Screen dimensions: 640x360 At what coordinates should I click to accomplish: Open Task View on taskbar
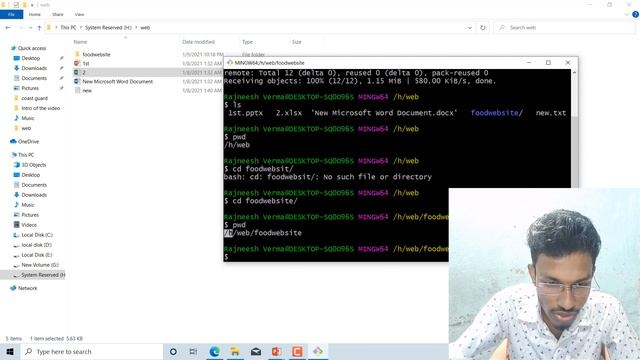point(193,351)
